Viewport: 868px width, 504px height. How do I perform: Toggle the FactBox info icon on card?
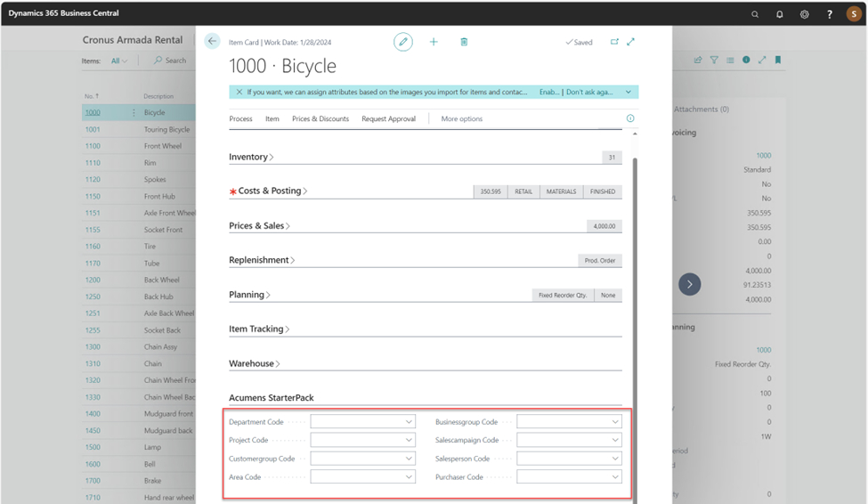[x=630, y=118]
